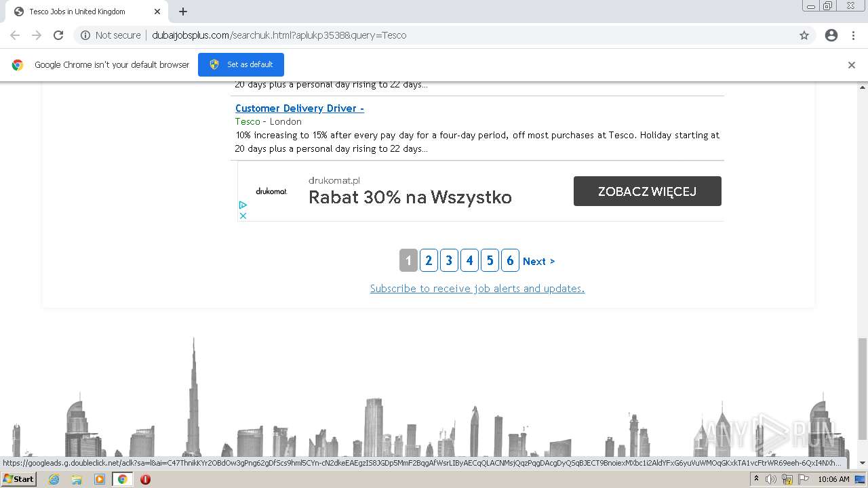The height and width of the screenshot is (488, 868).
Task: Click the Tesco company name text
Action: [x=248, y=121]
